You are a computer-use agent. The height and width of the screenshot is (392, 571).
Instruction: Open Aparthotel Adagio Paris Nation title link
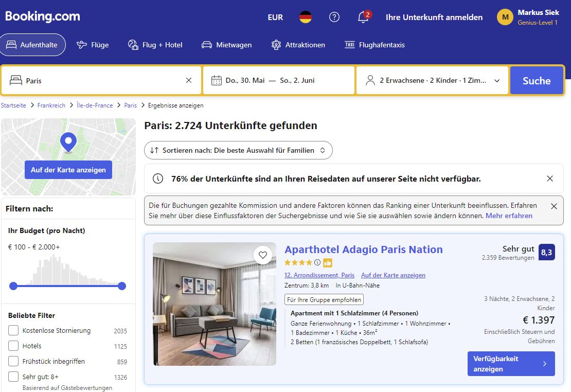click(x=363, y=250)
